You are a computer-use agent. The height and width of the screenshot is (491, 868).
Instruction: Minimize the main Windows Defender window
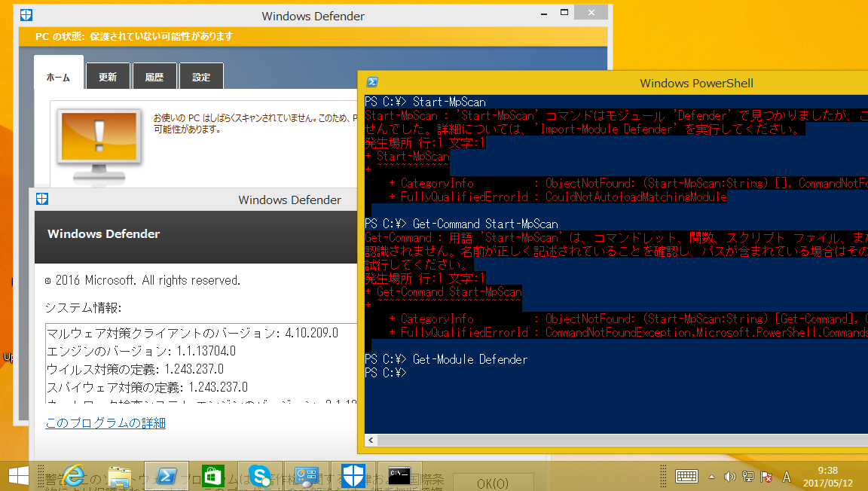coord(543,12)
